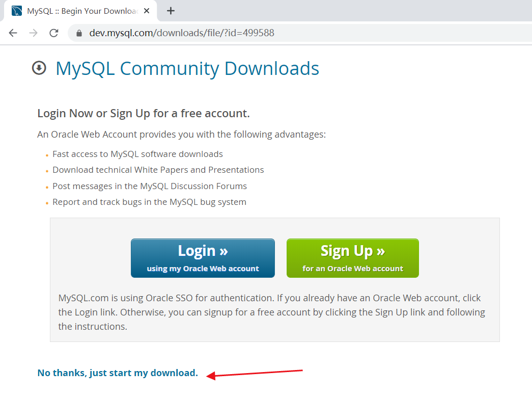532x395 pixels.
Task: Click the browser forward arrow
Action: pyautogui.click(x=34, y=33)
